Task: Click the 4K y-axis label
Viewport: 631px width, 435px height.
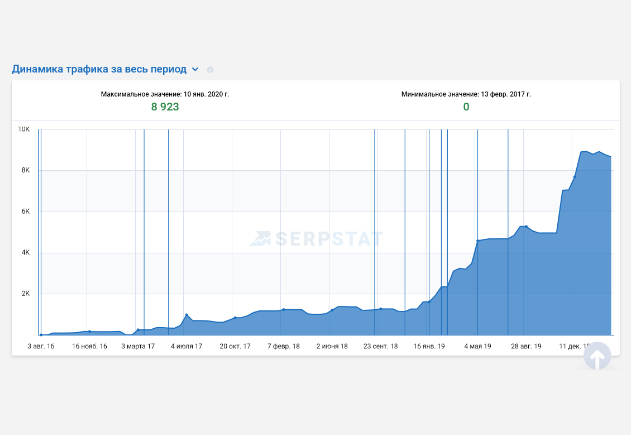Action: tap(25, 252)
